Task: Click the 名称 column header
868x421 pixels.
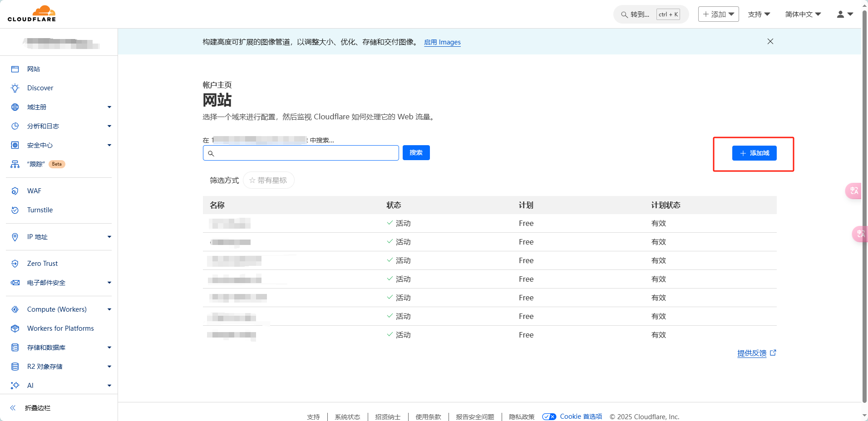Action: (217, 205)
